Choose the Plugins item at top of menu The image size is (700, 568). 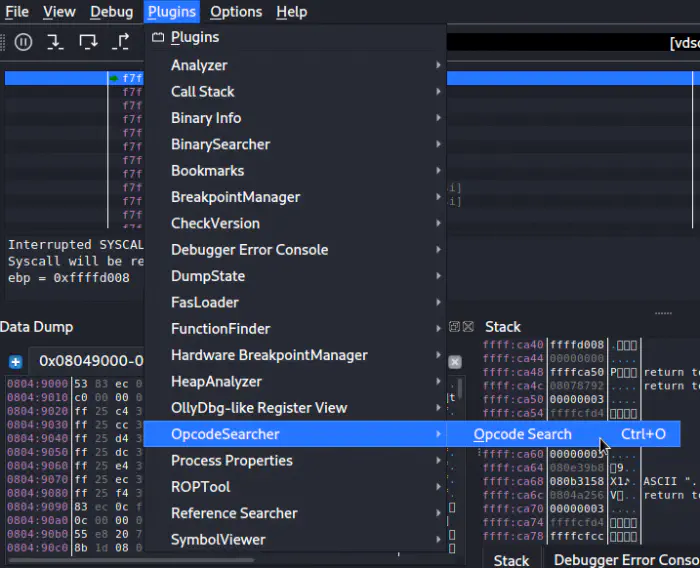pos(195,37)
